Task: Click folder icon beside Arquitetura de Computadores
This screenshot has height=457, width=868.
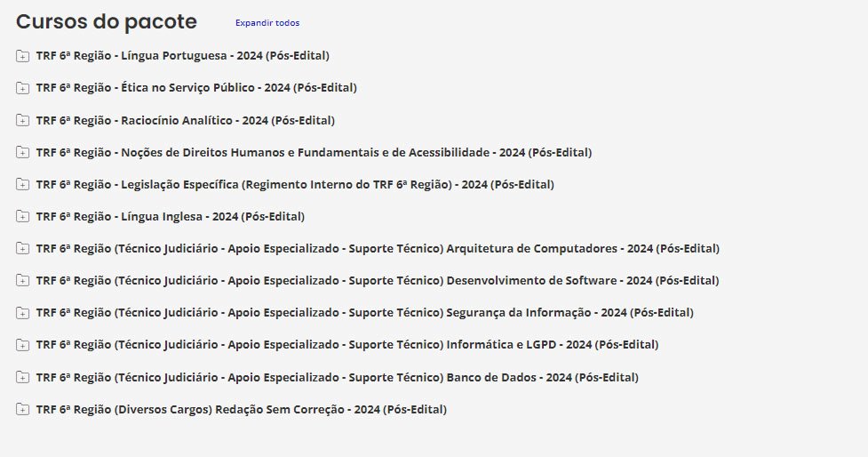Action: (x=22, y=248)
